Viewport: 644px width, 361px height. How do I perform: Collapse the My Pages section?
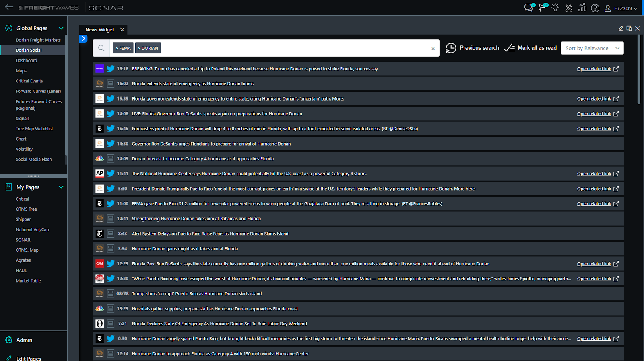(x=61, y=187)
